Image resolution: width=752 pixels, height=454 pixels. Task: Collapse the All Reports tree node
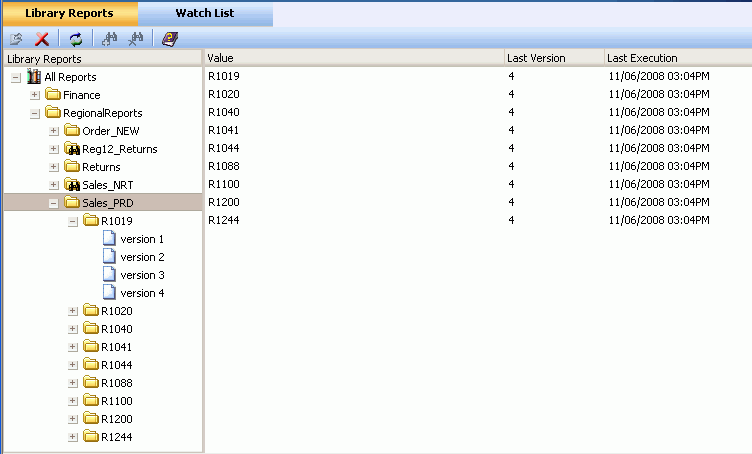(16, 77)
